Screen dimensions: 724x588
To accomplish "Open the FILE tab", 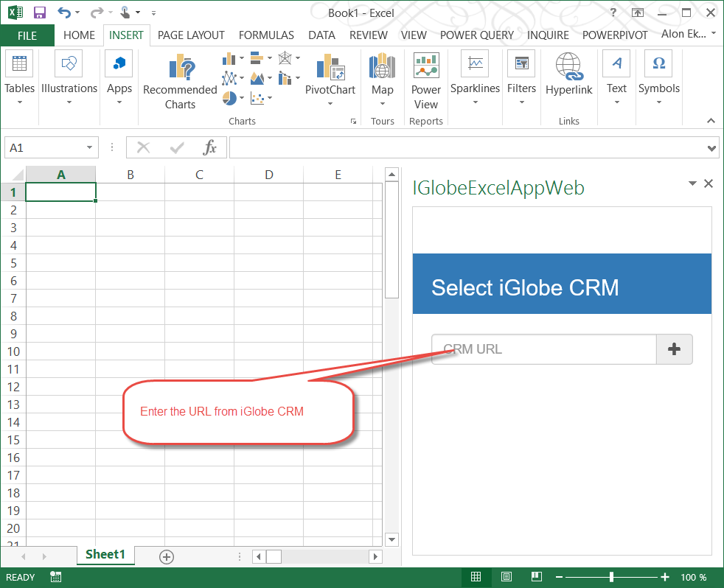I will (27, 35).
